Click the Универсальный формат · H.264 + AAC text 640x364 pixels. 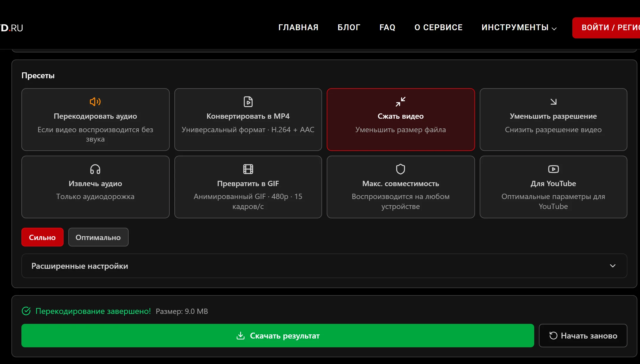click(x=248, y=130)
